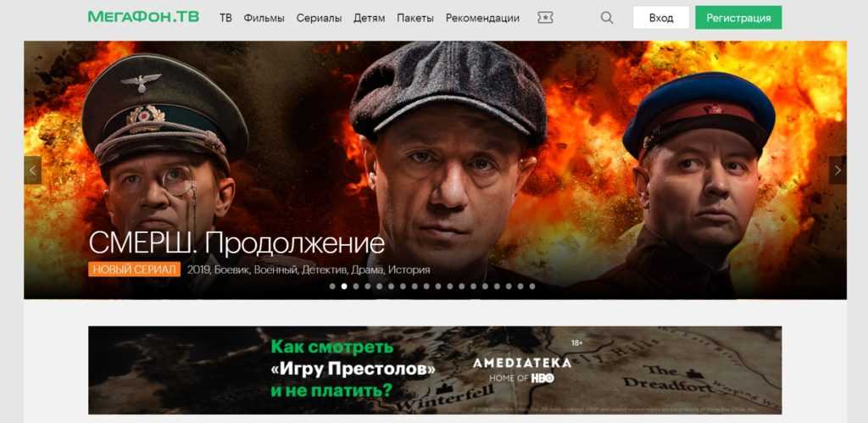
Task: Click the НОВЫЙ СЕРИАЛ orange badge
Action: [x=135, y=270]
